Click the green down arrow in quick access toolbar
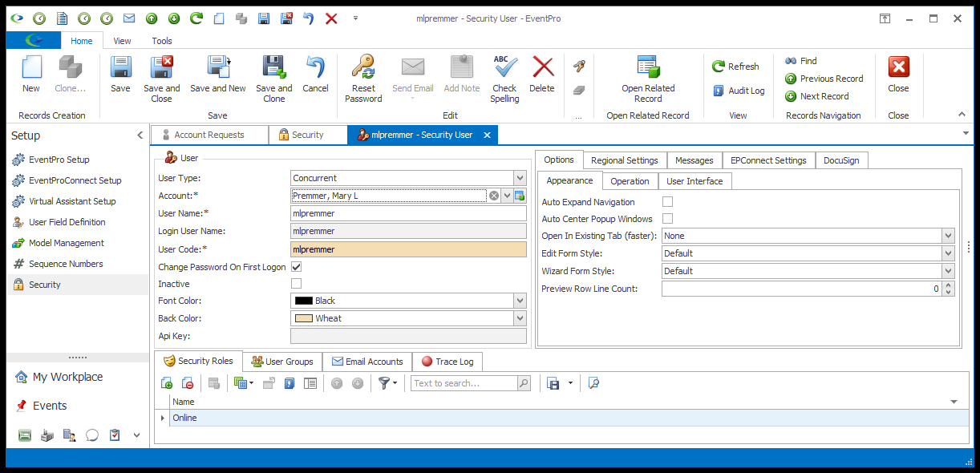 tap(173, 18)
